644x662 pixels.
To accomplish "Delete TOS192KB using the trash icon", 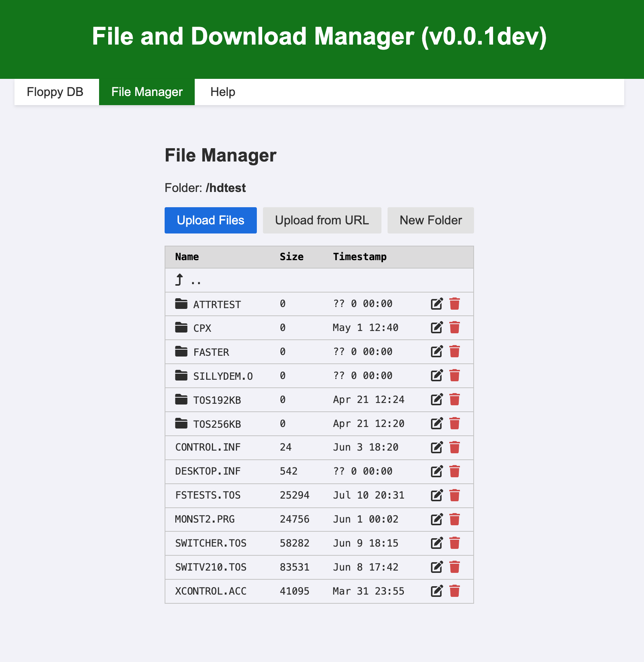I will (455, 400).
